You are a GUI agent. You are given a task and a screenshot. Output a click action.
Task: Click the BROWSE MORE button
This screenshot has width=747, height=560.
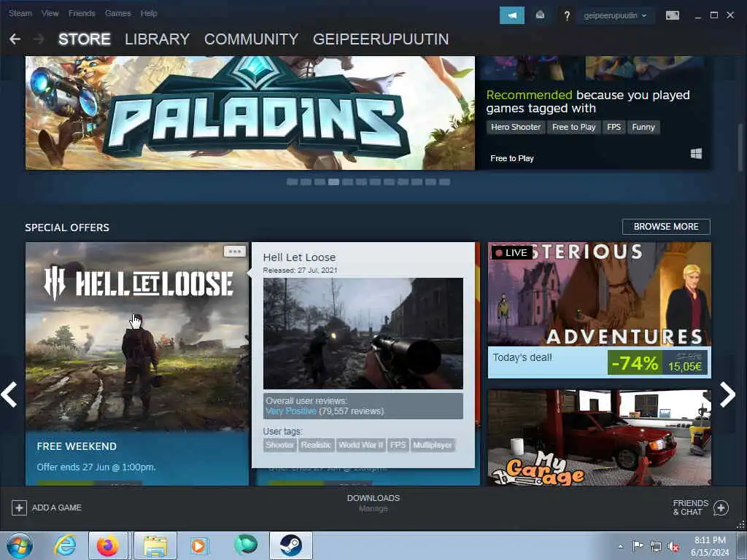pyautogui.click(x=666, y=227)
